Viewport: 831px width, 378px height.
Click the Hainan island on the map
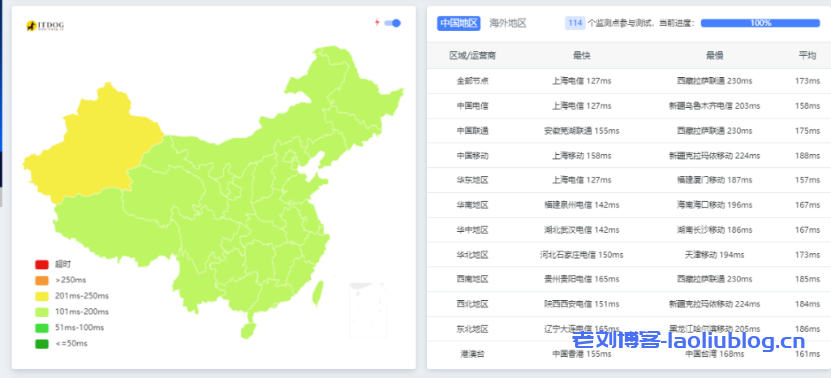247,331
